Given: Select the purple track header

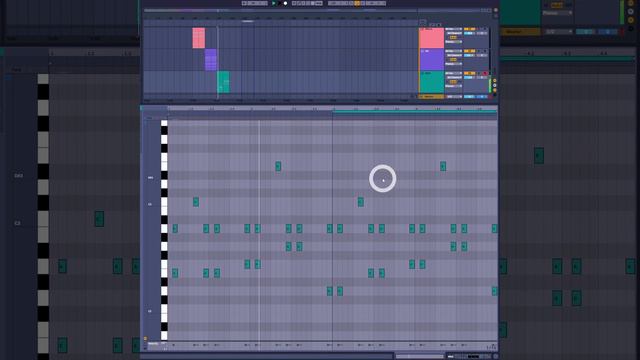Looking at the screenshot, I should [432, 60].
